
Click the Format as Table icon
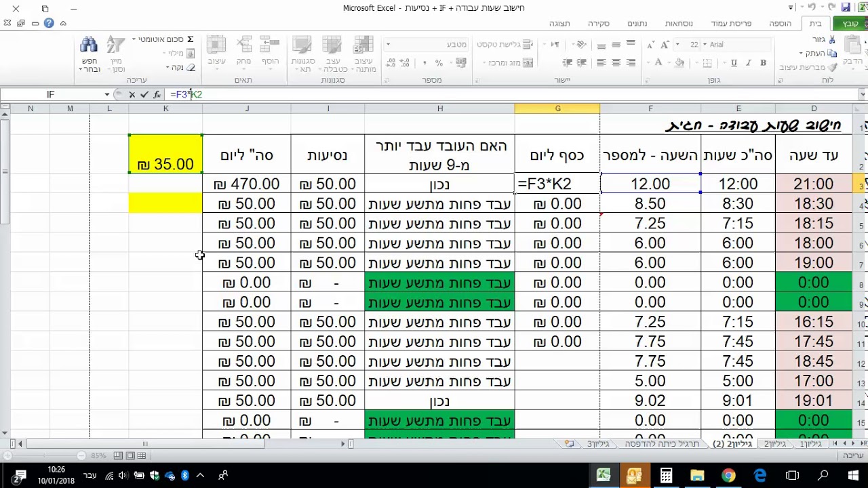(332, 45)
